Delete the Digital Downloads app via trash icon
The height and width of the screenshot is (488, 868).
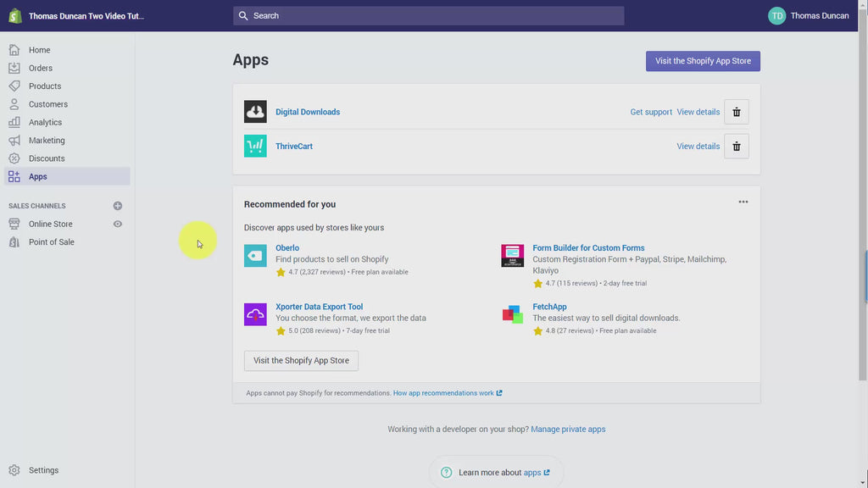click(737, 113)
